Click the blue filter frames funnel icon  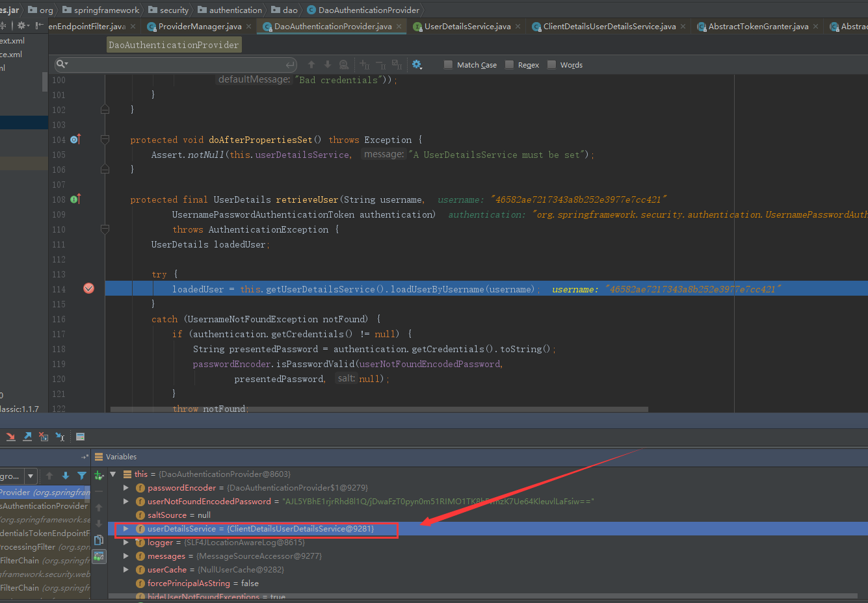pos(82,476)
